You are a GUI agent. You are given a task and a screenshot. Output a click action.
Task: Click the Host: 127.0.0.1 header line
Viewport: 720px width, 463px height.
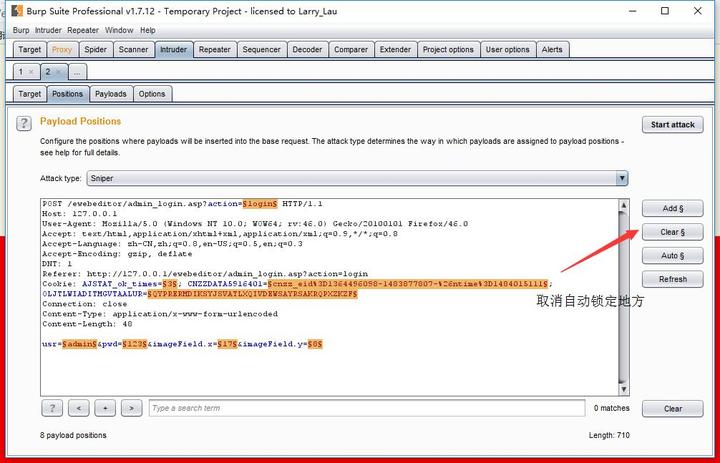coord(79,214)
